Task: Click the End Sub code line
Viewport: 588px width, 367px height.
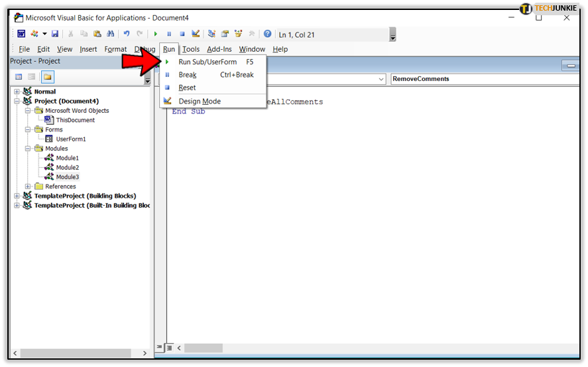Action: click(x=188, y=111)
